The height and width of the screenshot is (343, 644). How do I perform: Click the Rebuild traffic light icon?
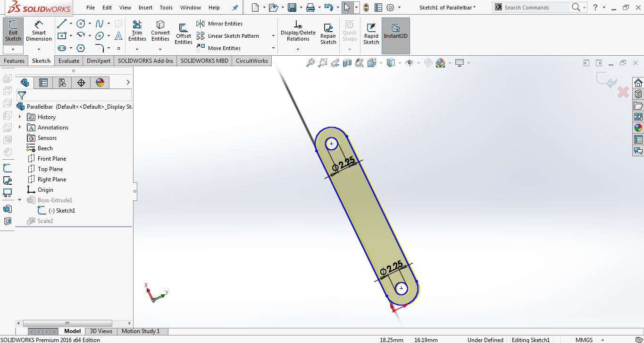coord(366,8)
